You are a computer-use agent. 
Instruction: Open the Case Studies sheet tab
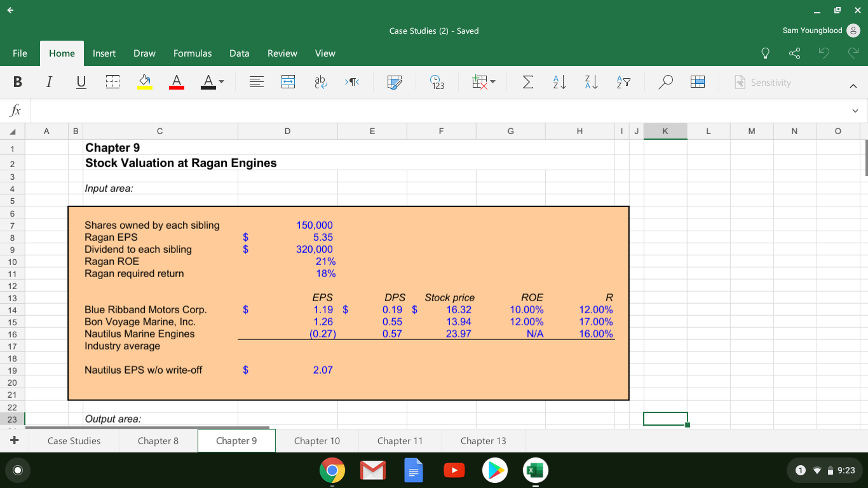tap(74, 441)
